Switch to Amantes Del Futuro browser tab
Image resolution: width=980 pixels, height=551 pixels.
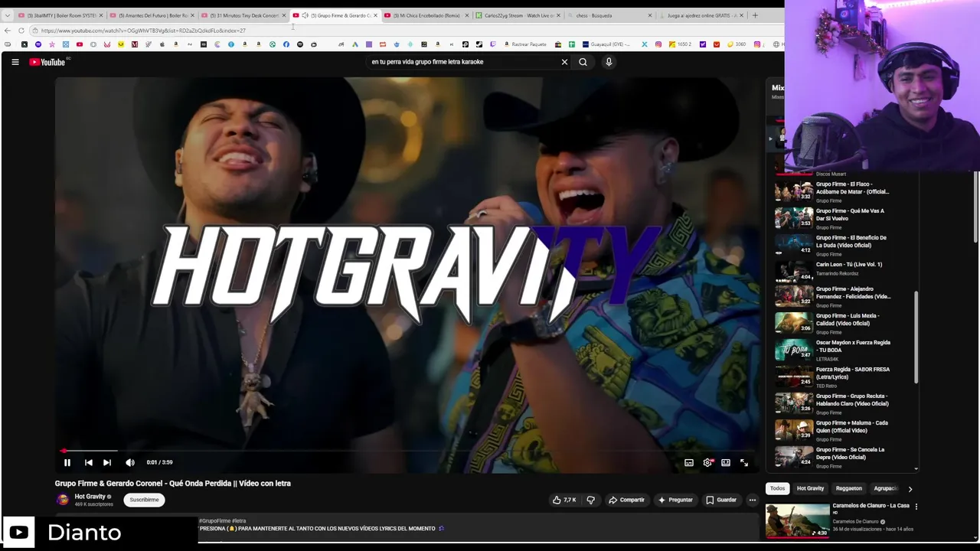(151, 15)
